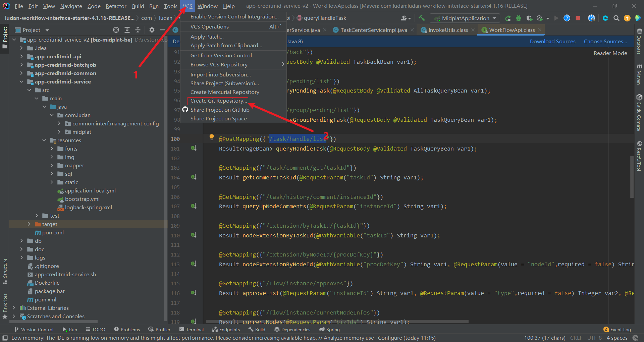This screenshot has height=342, width=644.
Task: Select Dockerfile in the project tree
Action: point(47,283)
